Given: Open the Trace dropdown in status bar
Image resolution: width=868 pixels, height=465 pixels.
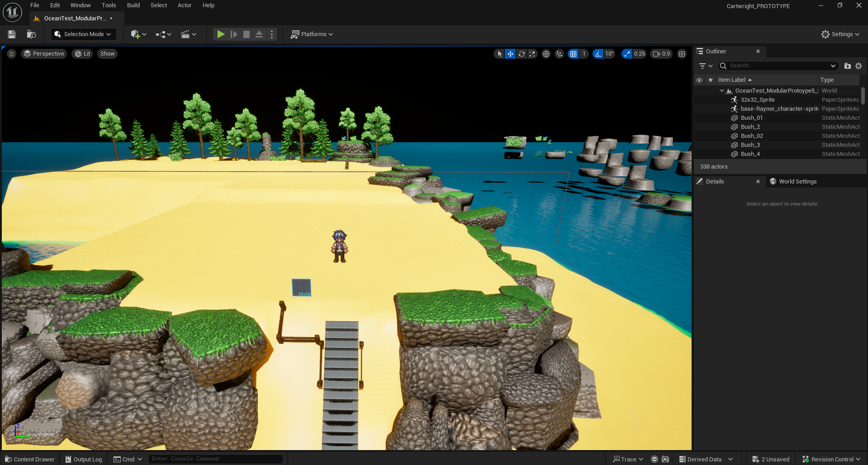Looking at the screenshot, I should click(x=628, y=459).
